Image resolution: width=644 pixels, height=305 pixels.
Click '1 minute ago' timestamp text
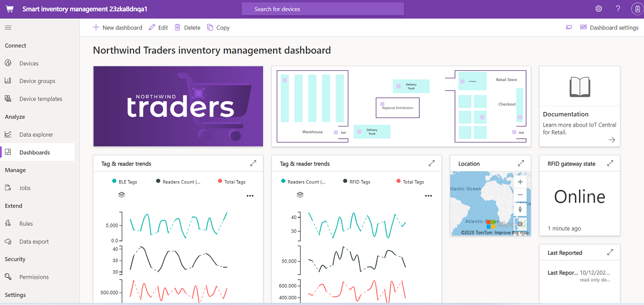pos(564,228)
